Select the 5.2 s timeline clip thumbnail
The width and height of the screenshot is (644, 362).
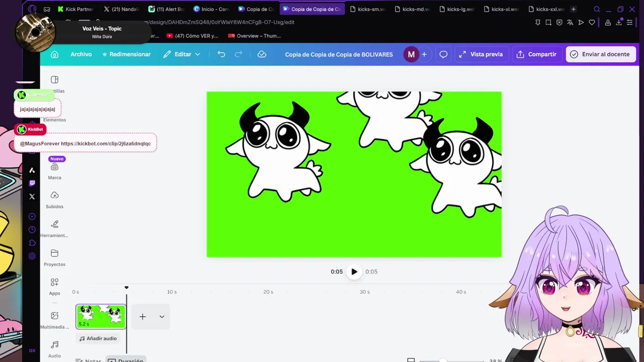coord(101,317)
